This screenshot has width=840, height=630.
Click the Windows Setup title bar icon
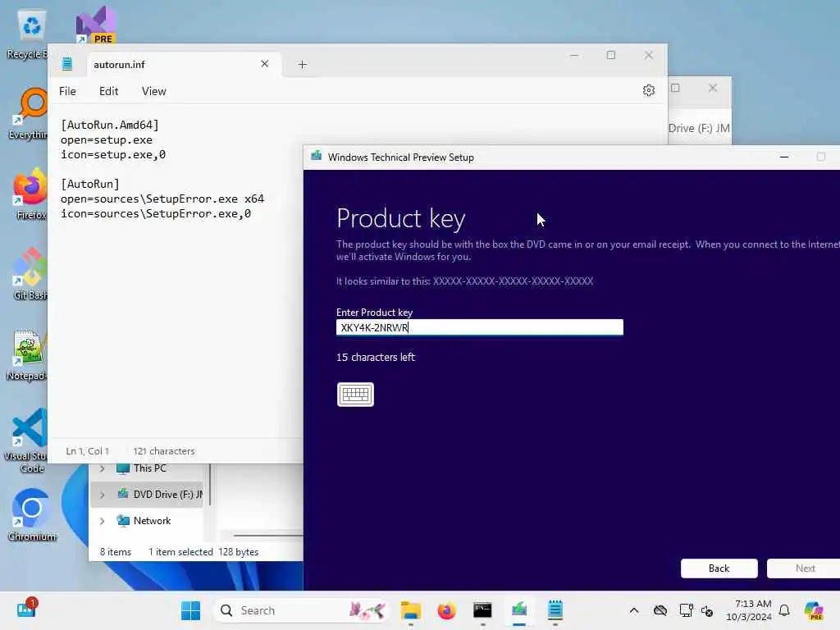tap(316, 157)
